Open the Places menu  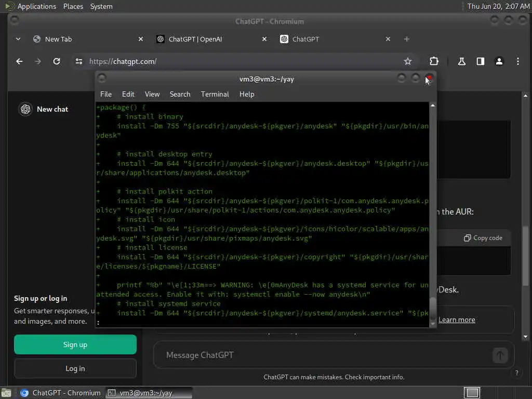73,6
